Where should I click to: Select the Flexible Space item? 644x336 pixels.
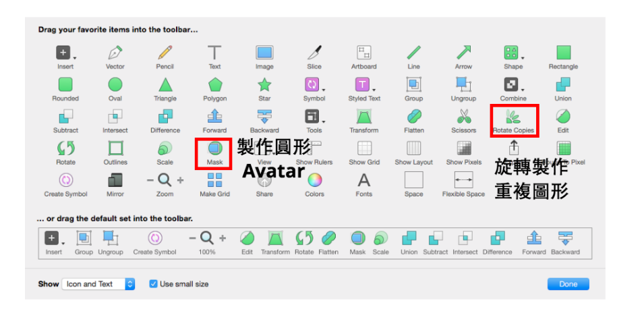pyautogui.click(x=463, y=185)
